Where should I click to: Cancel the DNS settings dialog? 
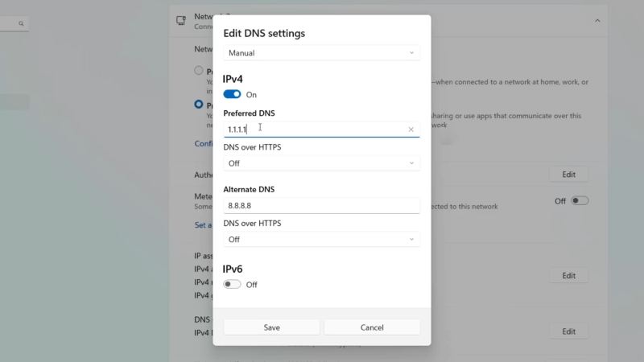click(372, 327)
